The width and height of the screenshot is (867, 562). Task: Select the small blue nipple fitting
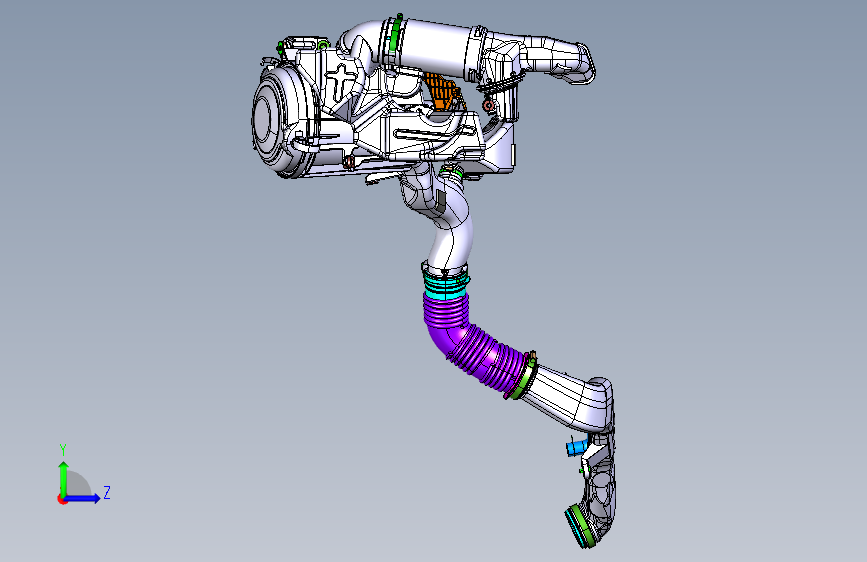pyautogui.click(x=577, y=446)
